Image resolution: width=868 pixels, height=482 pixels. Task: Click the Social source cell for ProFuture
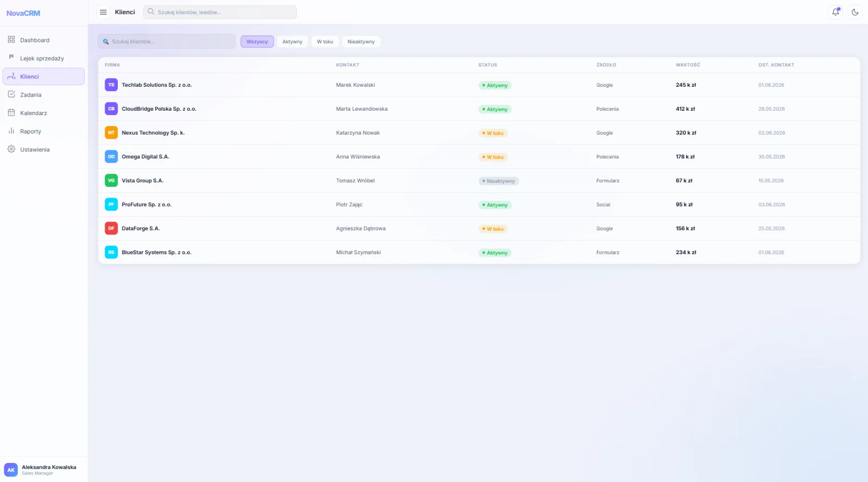[603, 205]
